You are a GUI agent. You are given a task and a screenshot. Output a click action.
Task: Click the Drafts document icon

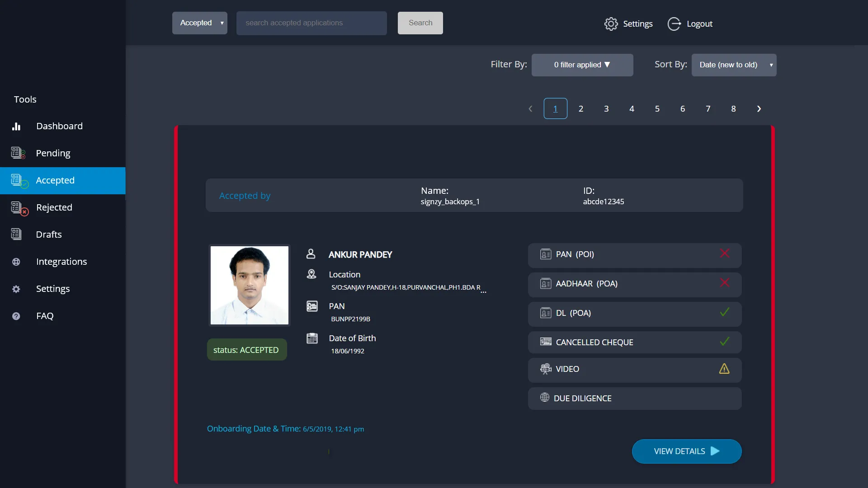[16, 234]
